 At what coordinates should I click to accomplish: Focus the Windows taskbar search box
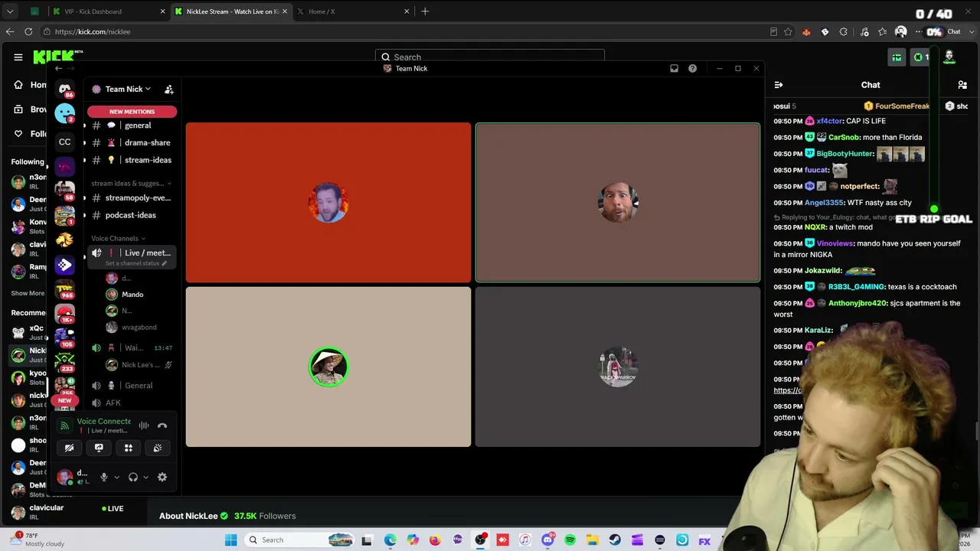tap(301, 540)
